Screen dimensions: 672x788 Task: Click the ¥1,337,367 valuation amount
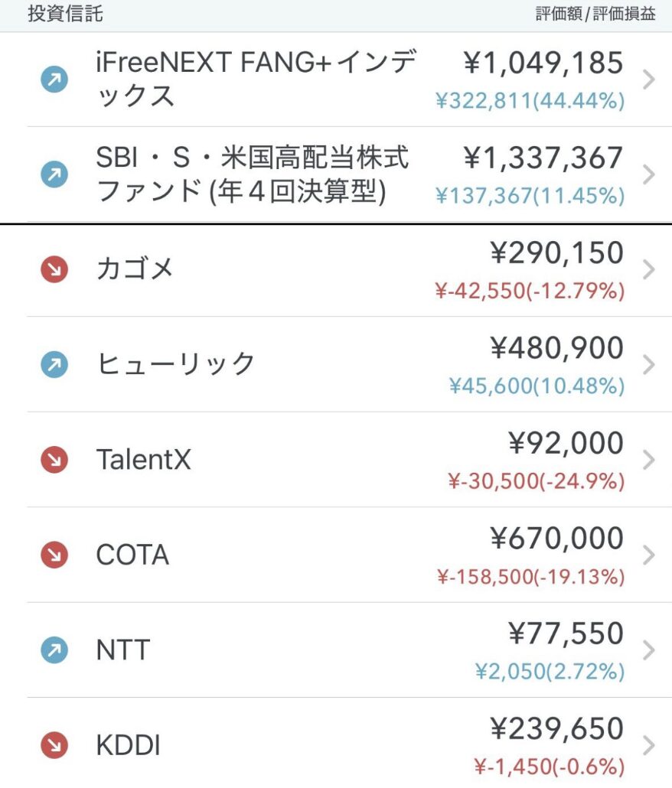coord(543,158)
